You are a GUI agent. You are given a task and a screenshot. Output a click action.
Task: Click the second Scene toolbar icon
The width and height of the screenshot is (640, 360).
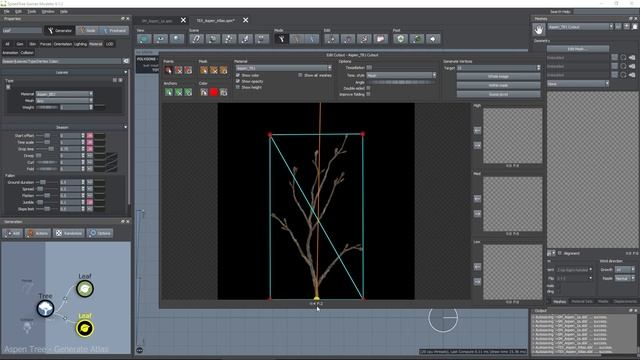(213, 39)
